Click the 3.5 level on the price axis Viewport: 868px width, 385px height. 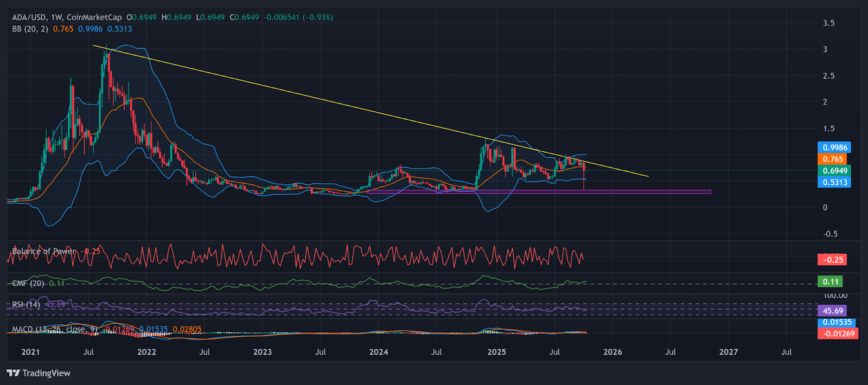[828, 23]
